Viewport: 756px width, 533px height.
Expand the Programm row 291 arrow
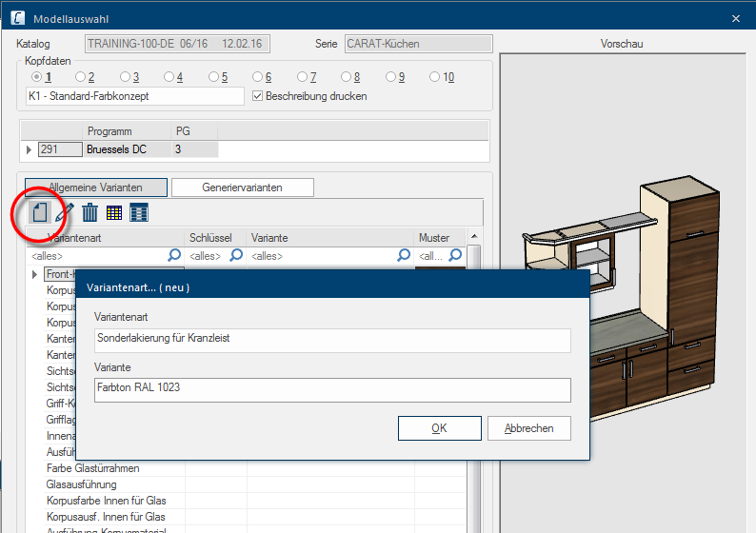click(29, 149)
